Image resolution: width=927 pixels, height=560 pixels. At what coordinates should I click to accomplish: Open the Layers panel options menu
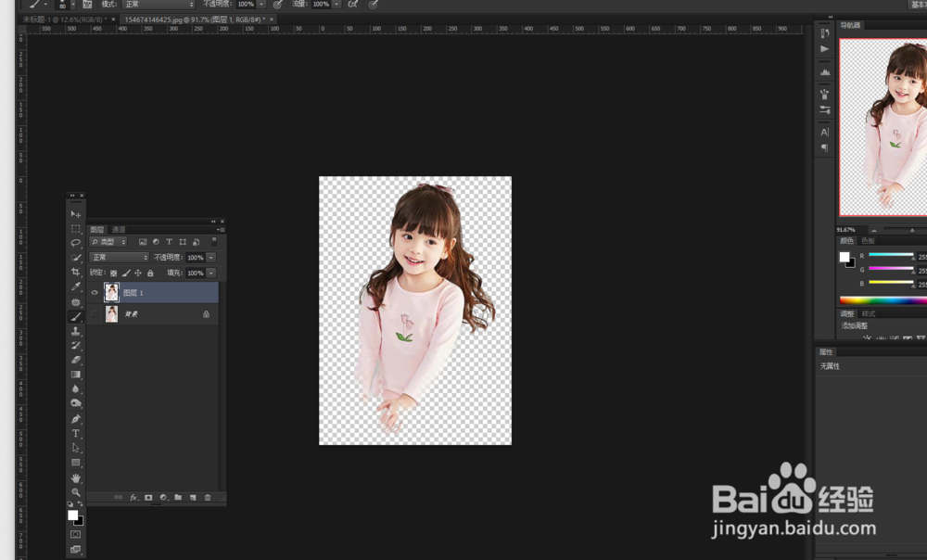(x=221, y=229)
